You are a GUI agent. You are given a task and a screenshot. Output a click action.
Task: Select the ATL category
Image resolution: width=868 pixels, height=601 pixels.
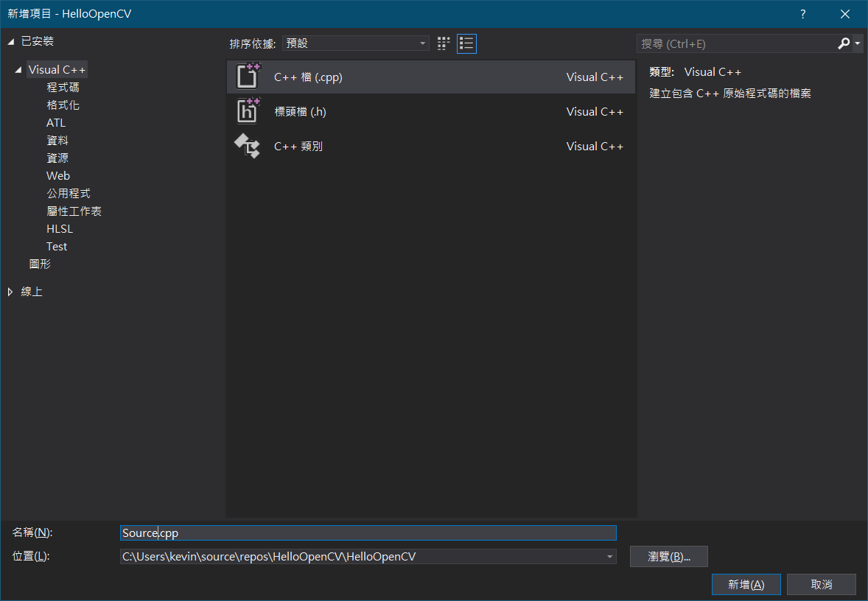click(x=56, y=123)
